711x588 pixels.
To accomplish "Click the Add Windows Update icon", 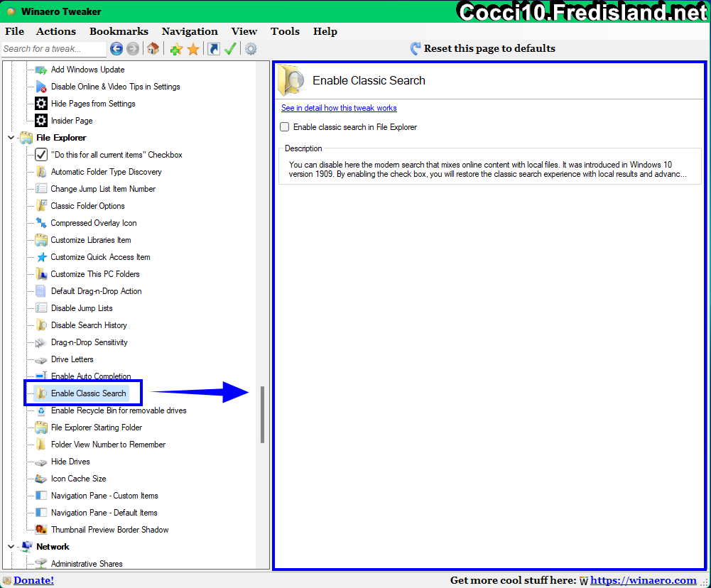I will [41, 70].
